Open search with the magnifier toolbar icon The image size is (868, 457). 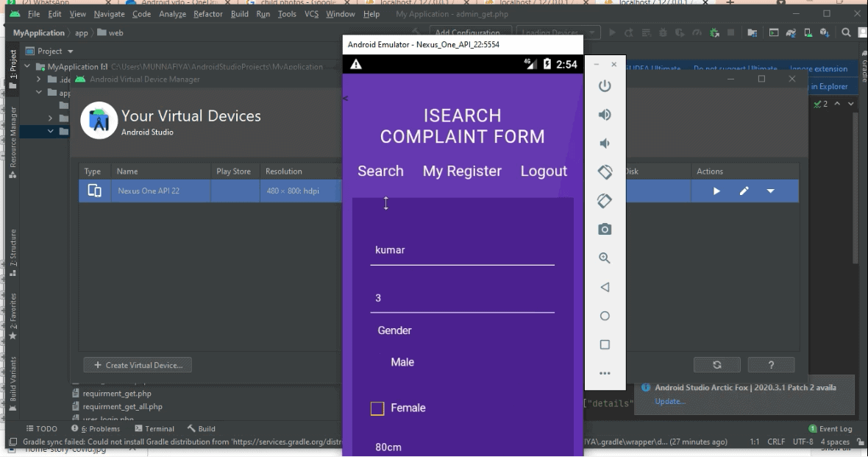pyautogui.click(x=846, y=32)
